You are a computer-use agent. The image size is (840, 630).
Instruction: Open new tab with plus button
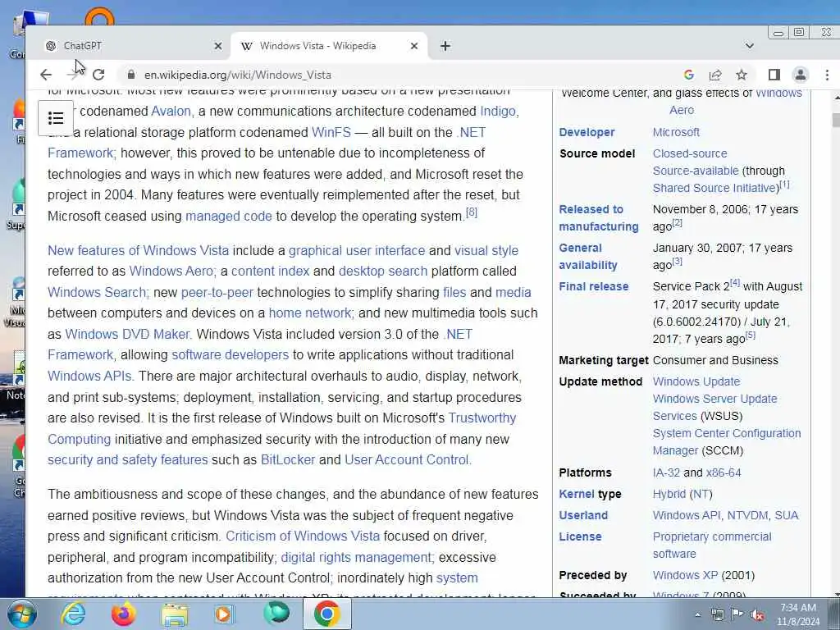445,46
